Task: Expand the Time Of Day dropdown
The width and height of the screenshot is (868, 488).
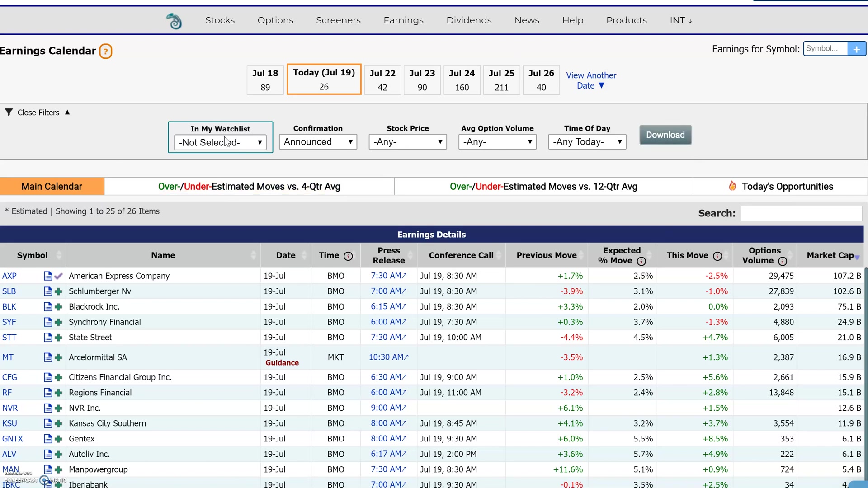Action: (587, 142)
